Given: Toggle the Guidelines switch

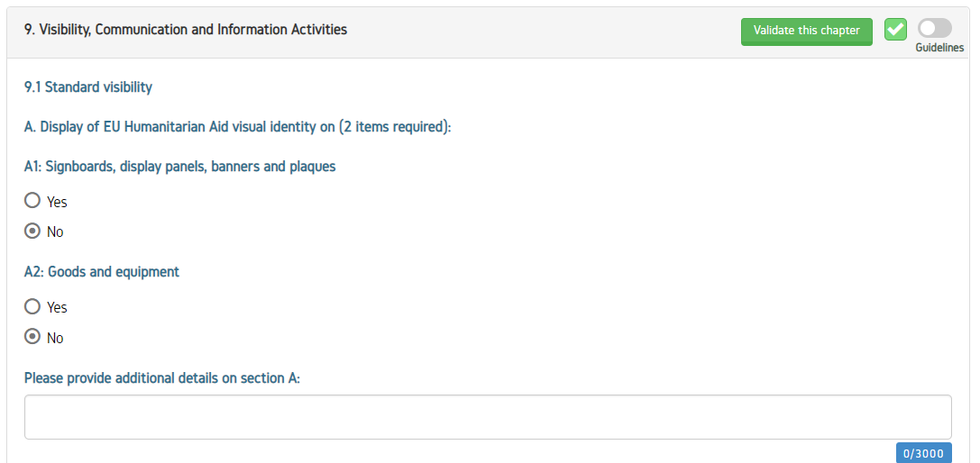Looking at the screenshot, I should 935,29.
